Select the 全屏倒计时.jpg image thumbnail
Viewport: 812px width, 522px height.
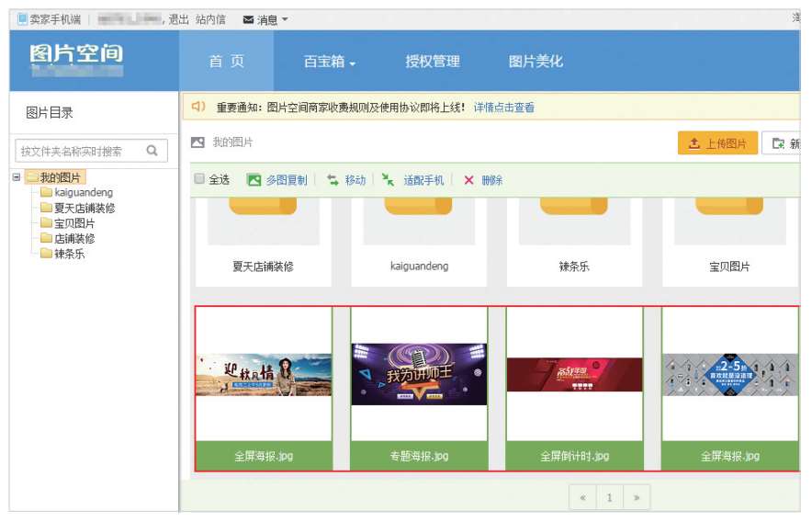574,374
